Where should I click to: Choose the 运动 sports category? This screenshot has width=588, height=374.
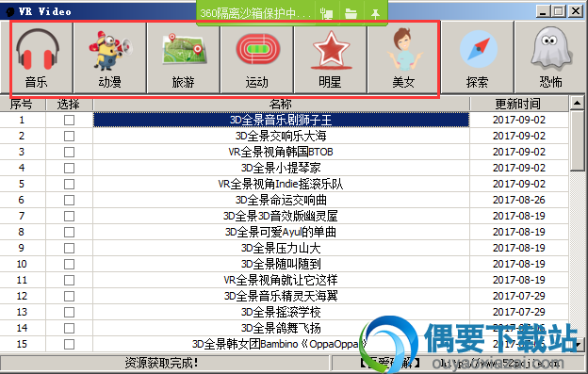pyautogui.click(x=257, y=57)
